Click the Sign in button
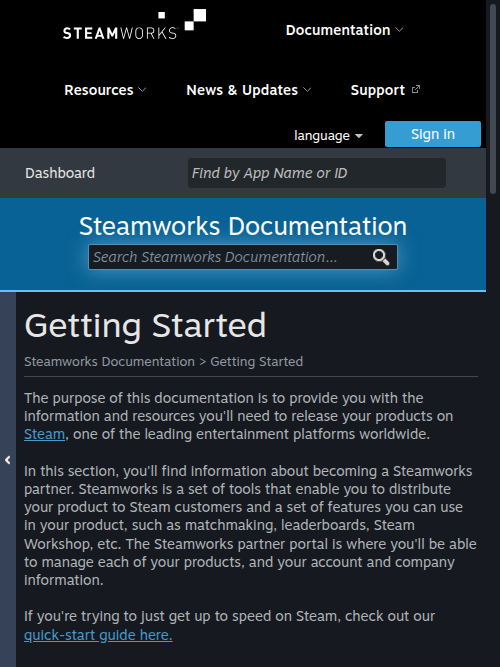The height and width of the screenshot is (667, 500). point(433,134)
